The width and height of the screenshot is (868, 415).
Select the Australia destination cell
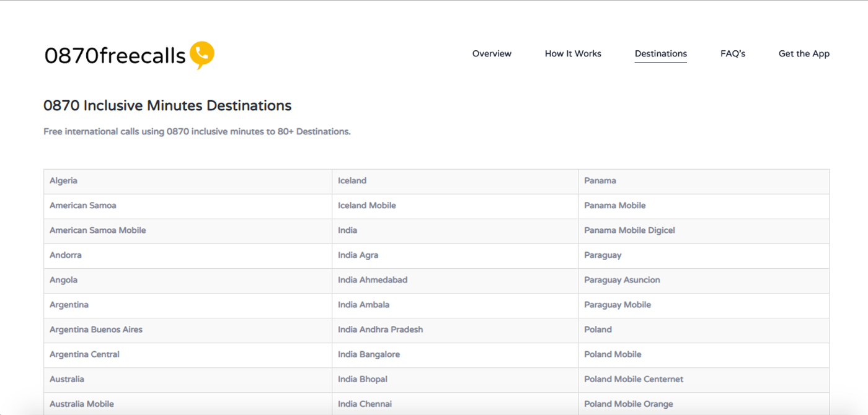point(188,379)
